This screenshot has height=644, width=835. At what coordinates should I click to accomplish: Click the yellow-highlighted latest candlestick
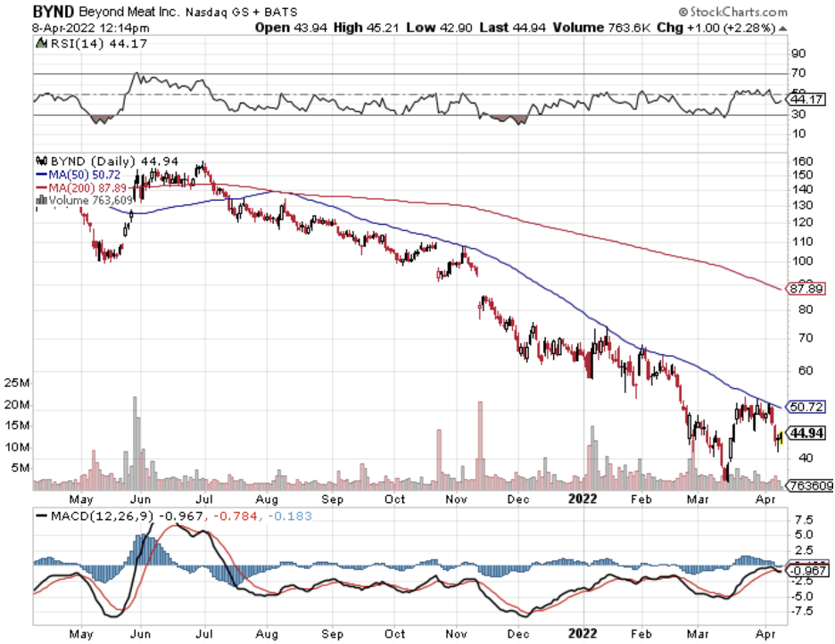[781, 438]
